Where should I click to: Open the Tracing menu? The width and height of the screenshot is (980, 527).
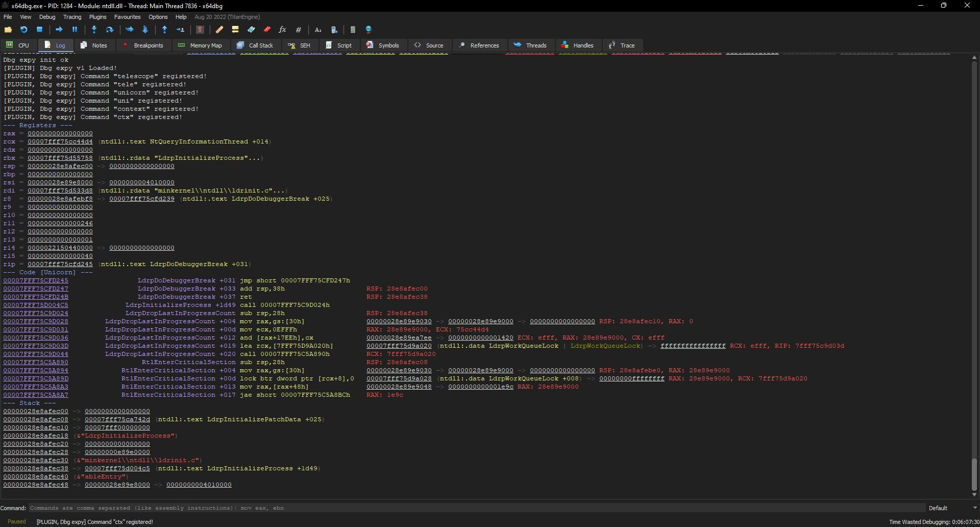coord(72,17)
